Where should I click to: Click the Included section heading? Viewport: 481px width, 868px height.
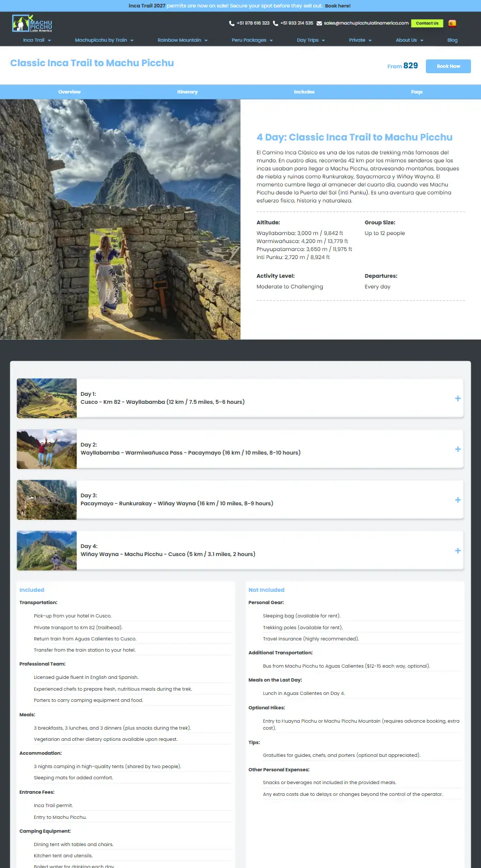[32, 590]
